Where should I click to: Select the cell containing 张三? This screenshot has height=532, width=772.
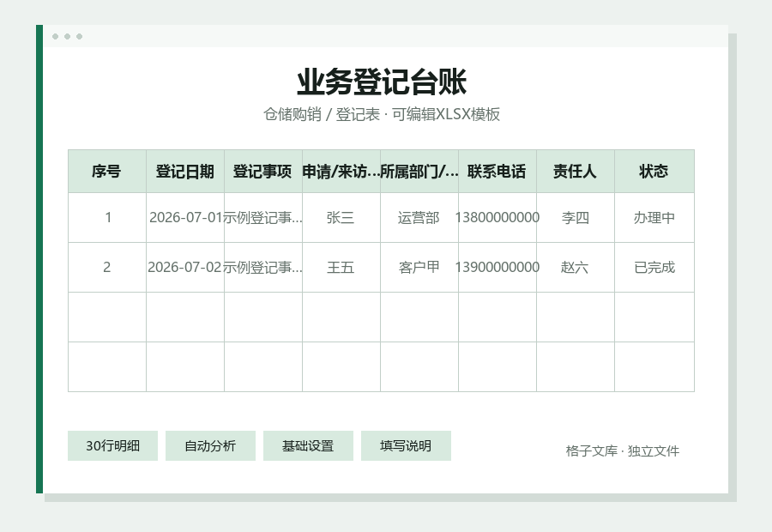tap(341, 217)
